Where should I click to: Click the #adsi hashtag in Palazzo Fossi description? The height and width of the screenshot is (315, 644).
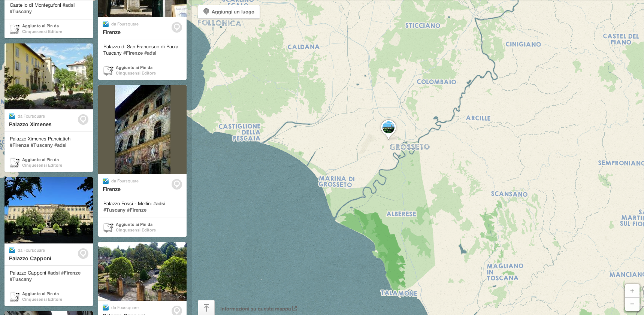(159, 204)
